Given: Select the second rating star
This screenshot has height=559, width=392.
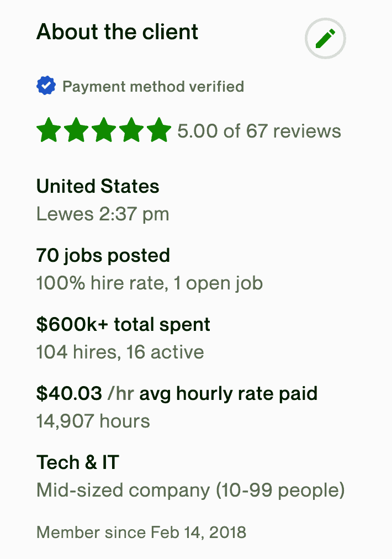Looking at the screenshot, I should [77, 130].
